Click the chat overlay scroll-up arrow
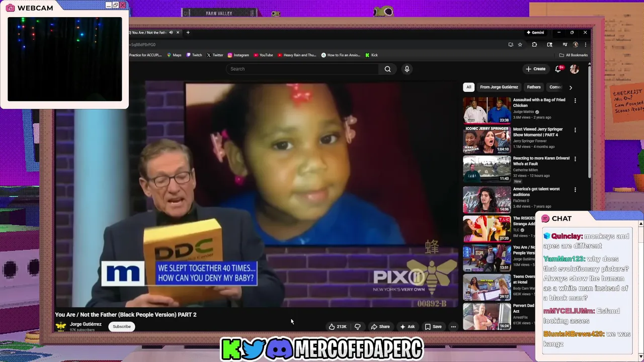This screenshot has width=644, height=362. [x=640, y=223]
